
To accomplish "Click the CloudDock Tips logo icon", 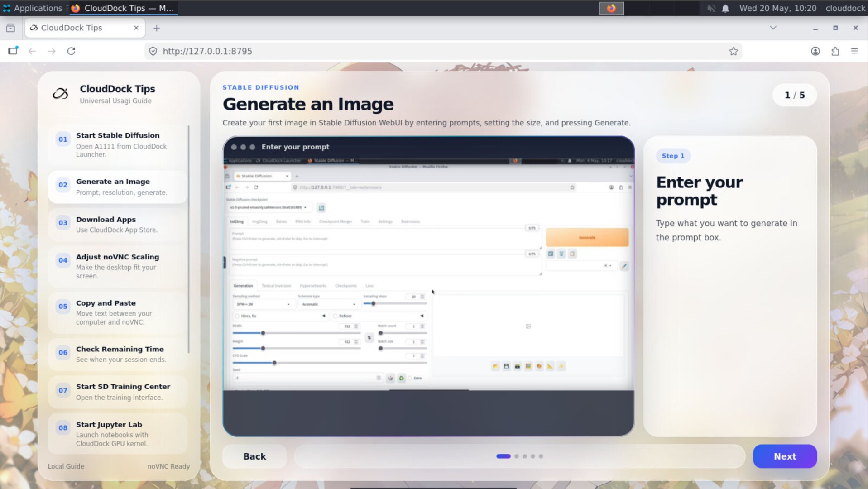I will (x=60, y=94).
